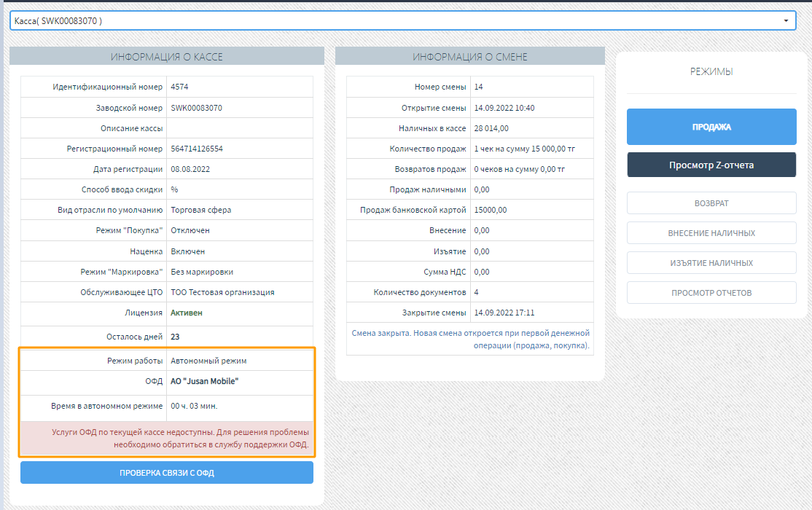This screenshot has width=812, height=510.
Task: Click Автономный режим value
Action: (208, 361)
